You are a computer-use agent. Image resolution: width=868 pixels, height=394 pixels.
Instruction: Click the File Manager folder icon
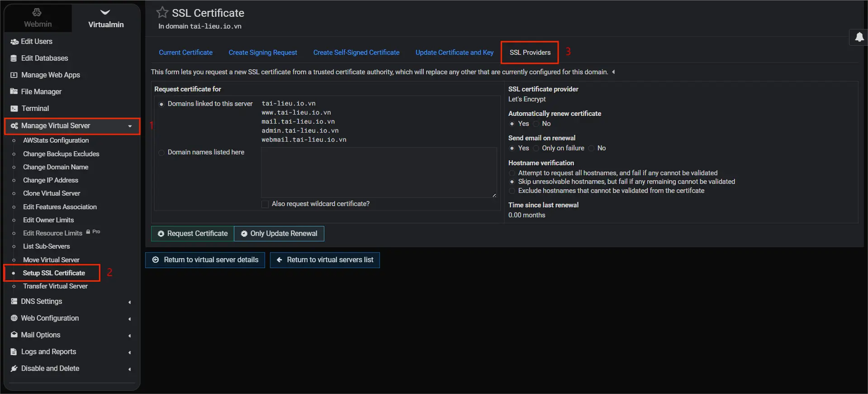(x=14, y=91)
